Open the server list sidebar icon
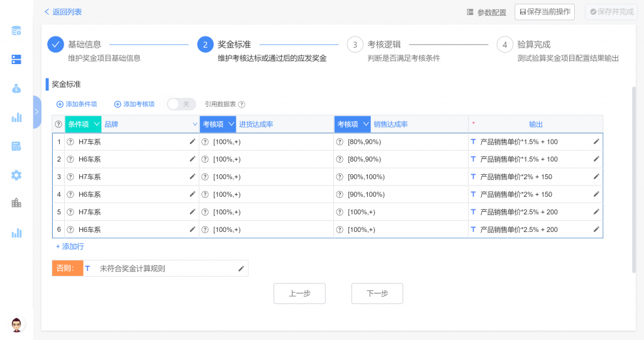This screenshot has height=340, width=644. (x=16, y=59)
